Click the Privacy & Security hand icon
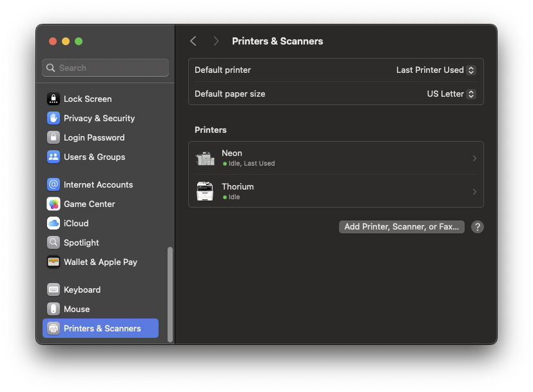This screenshot has height=392, width=533. click(53, 119)
